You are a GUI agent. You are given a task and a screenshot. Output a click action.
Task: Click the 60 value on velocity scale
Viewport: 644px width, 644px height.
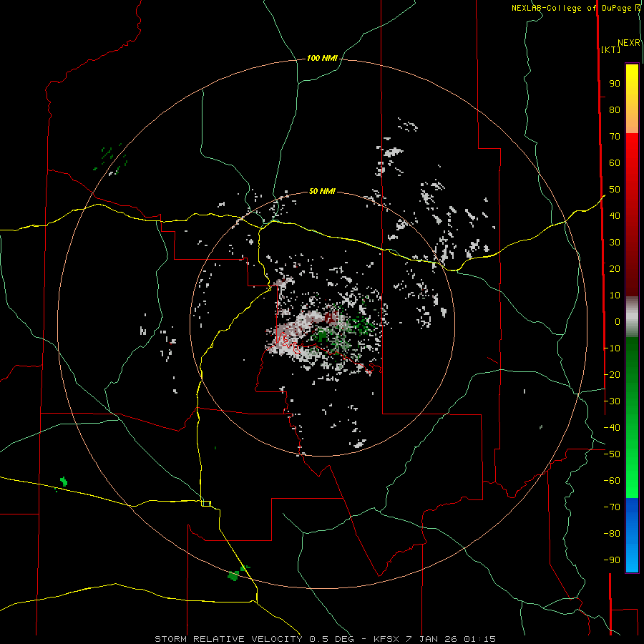(615, 163)
